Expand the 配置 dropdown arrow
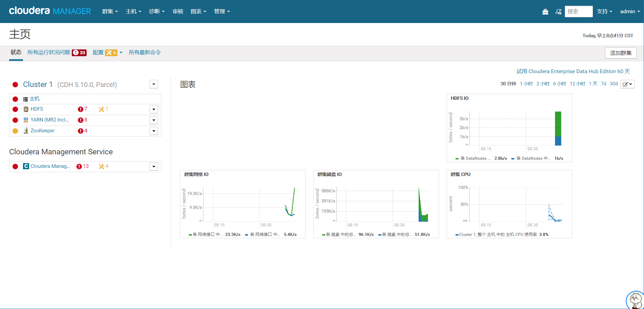The height and width of the screenshot is (309, 644). pyautogui.click(x=121, y=52)
